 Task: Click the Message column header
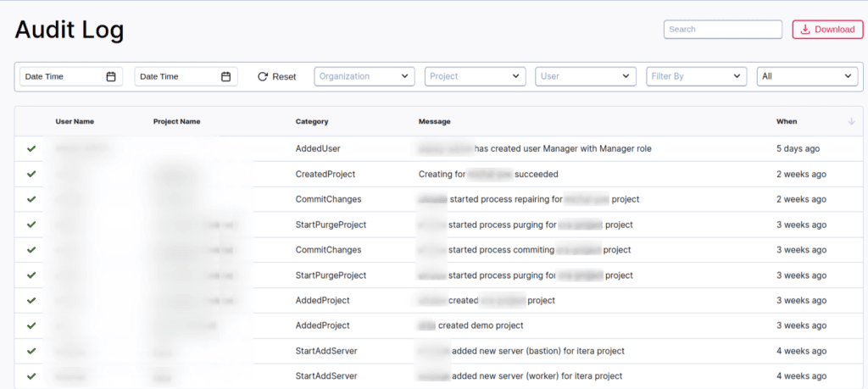[x=435, y=121]
